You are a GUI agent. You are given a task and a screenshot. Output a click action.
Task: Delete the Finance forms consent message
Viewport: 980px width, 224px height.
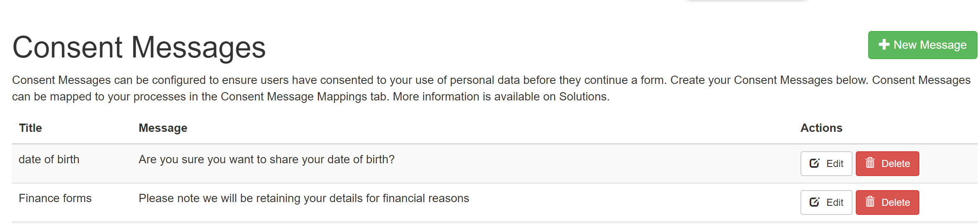(x=887, y=202)
